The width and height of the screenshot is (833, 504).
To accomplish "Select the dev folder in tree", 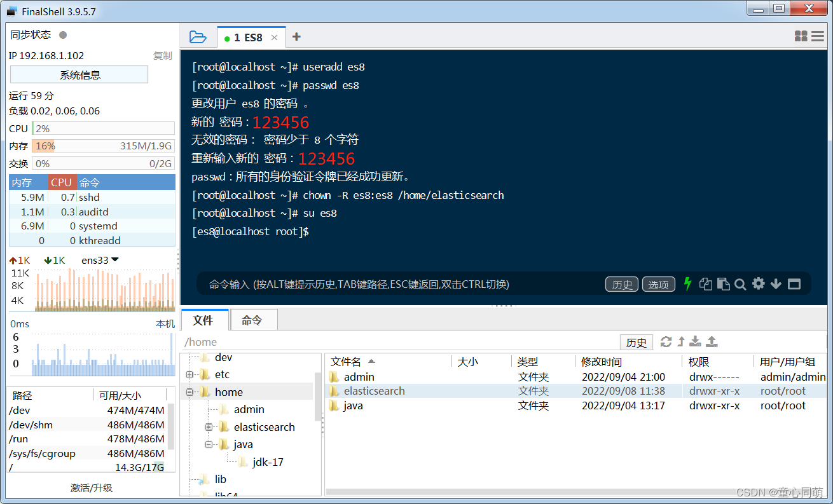I will [223, 358].
